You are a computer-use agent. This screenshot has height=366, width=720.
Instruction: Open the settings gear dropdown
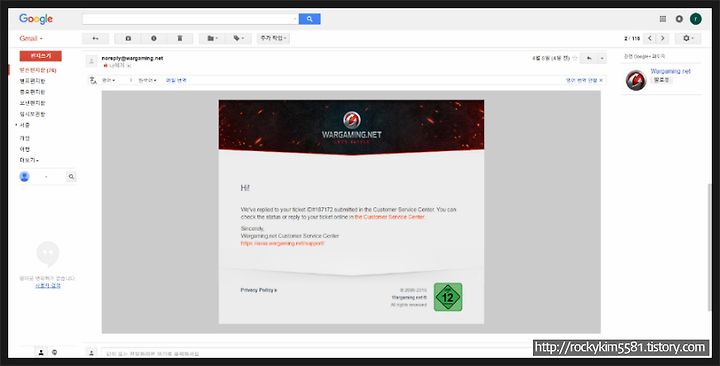[x=688, y=39]
